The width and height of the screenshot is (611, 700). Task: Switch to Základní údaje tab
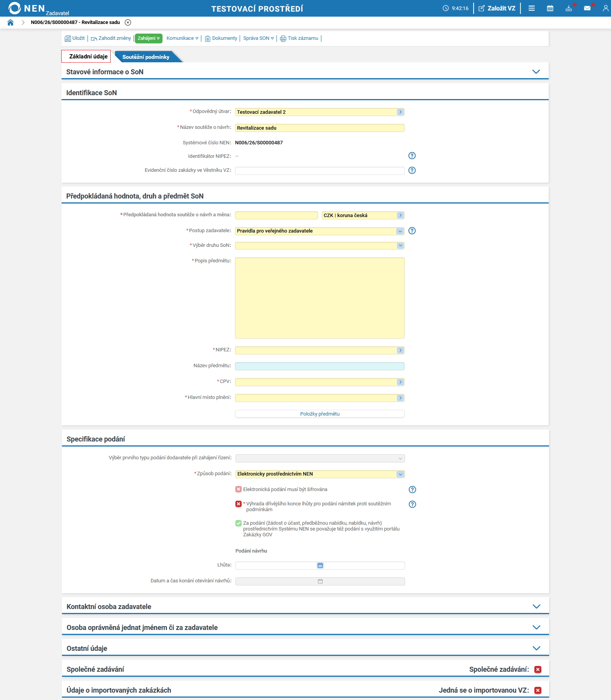(86, 56)
